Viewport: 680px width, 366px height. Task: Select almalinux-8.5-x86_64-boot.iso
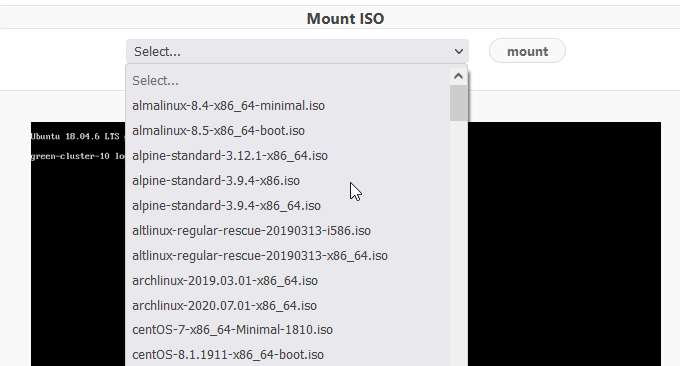tap(288, 131)
